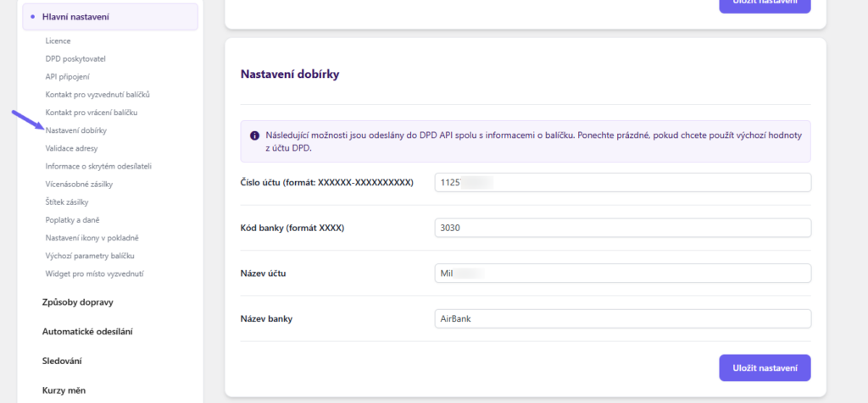Open Štítek zásilky settings

coord(67,202)
